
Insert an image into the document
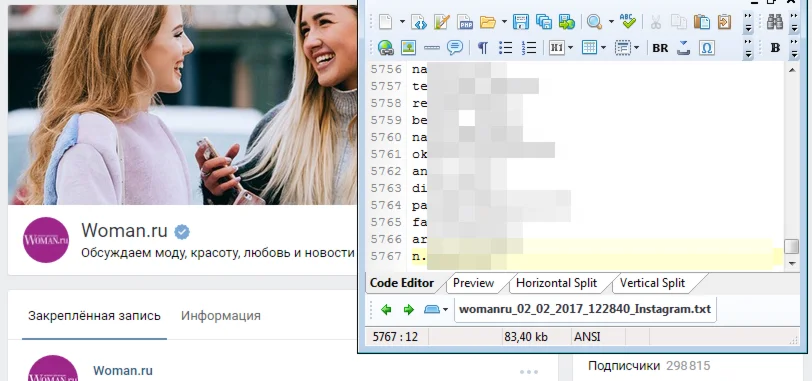pyautogui.click(x=409, y=48)
